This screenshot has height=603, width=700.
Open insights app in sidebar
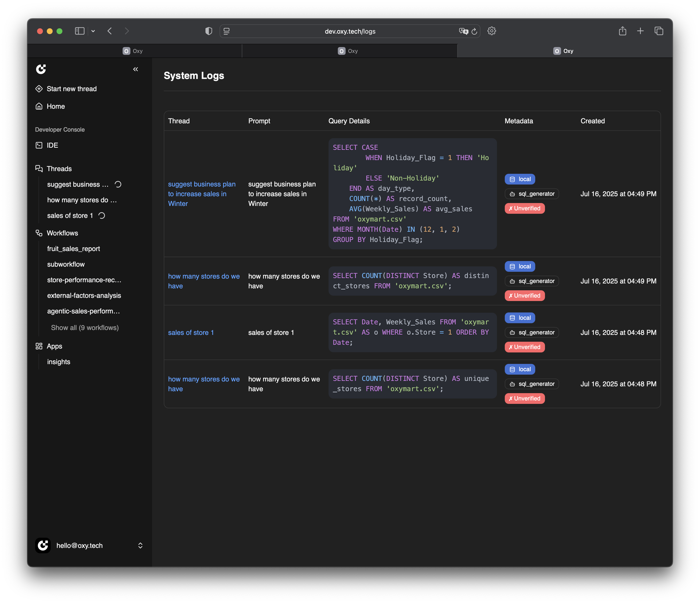point(59,362)
